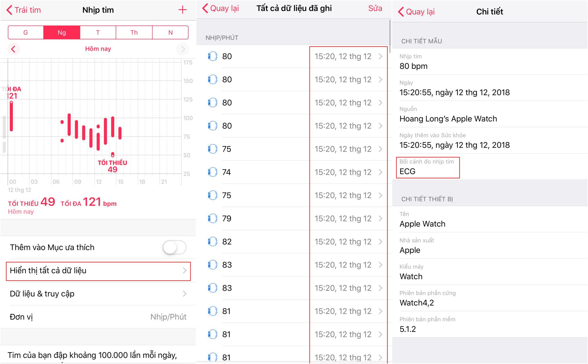Select the G (hour) segment
This screenshot has width=588, height=364.
26,32
